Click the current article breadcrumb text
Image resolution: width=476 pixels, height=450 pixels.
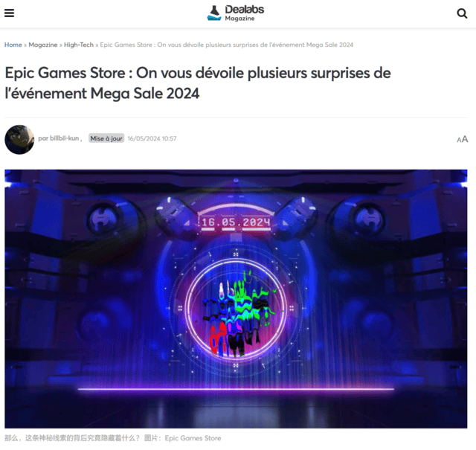click(x=226, y=45)
